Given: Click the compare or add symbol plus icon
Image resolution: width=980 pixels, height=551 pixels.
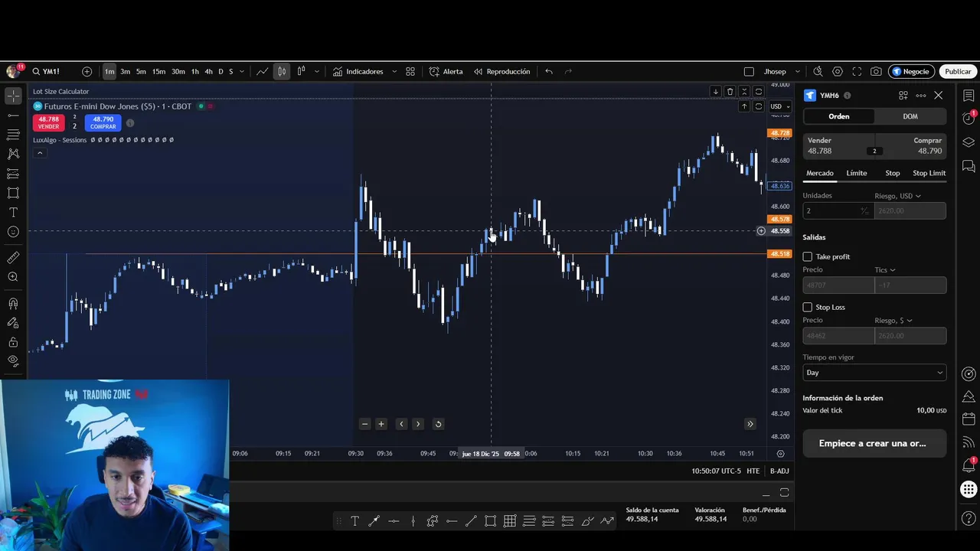Looking at the screenshot, I should tap(87, 71).
